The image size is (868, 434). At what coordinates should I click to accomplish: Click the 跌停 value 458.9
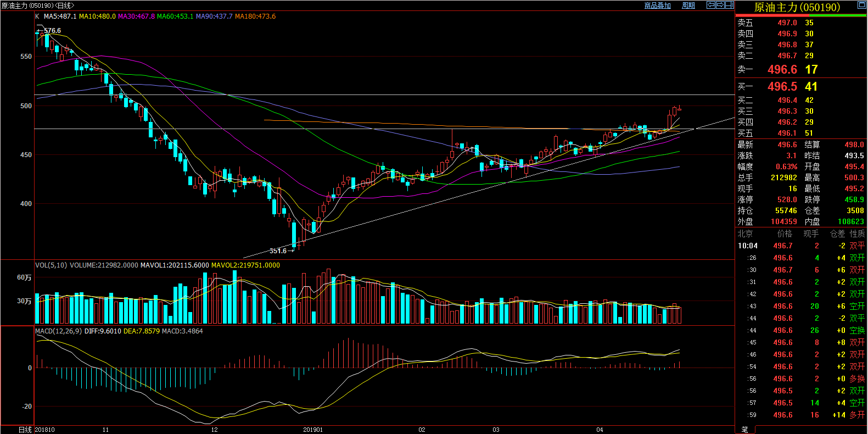click(x=854, y=200)
